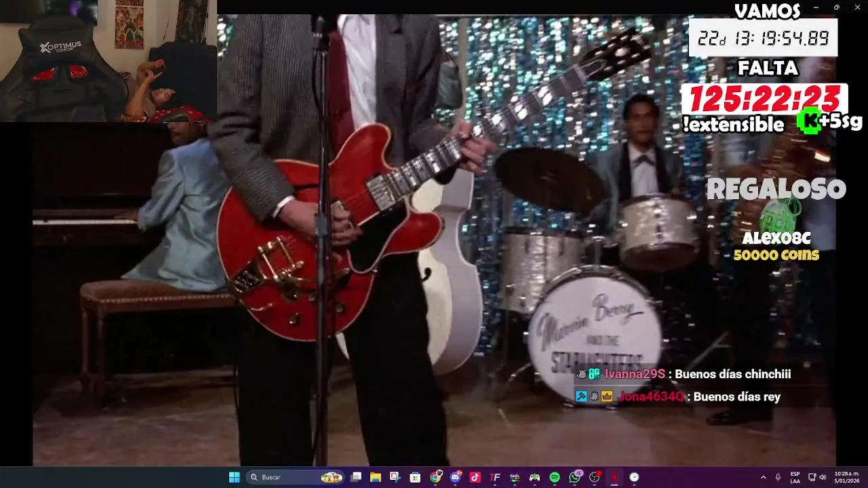This screenshot has width=868, height=488.
Task: Click the "50000 COINS" gift amount
Action: pyautogui.click(x=776, y=256)
